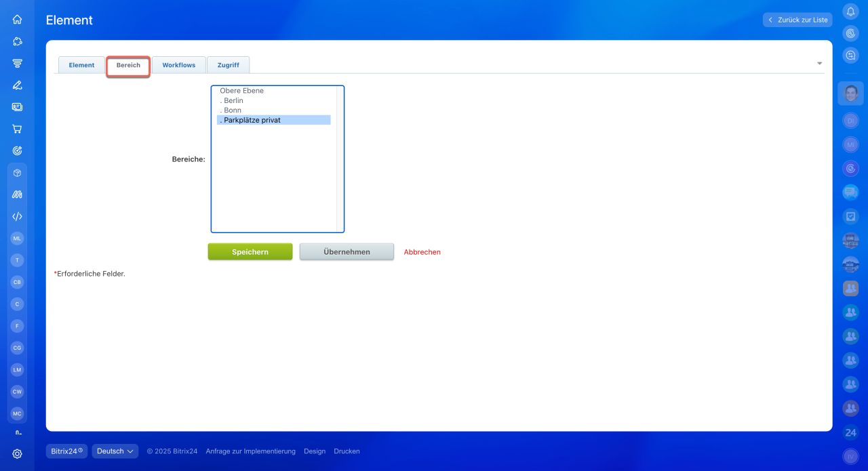This screenshot has width=868, height=471.
Task: Open the target goal icon in sidebar
Action: point(17,150)
